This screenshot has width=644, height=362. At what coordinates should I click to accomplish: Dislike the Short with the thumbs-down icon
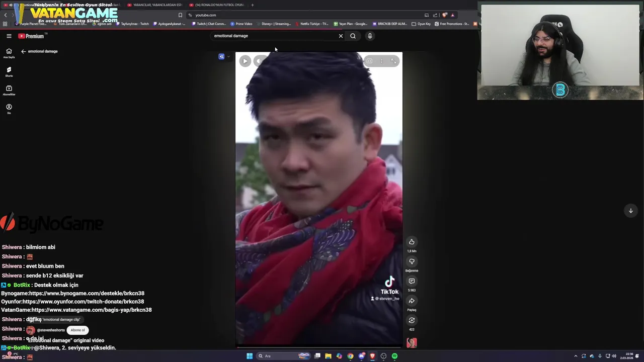412,261
